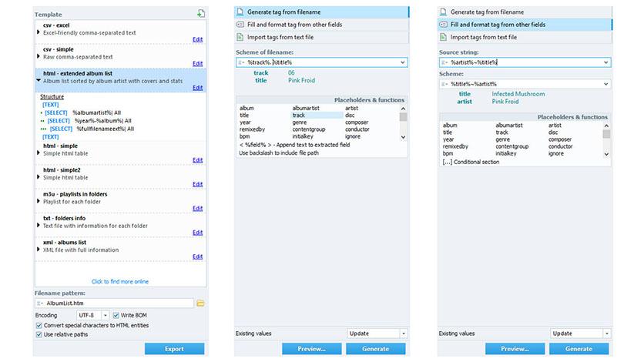The image size is (644, 362).
Task: Click Generate button in middle panel
Action: point(376,349)
